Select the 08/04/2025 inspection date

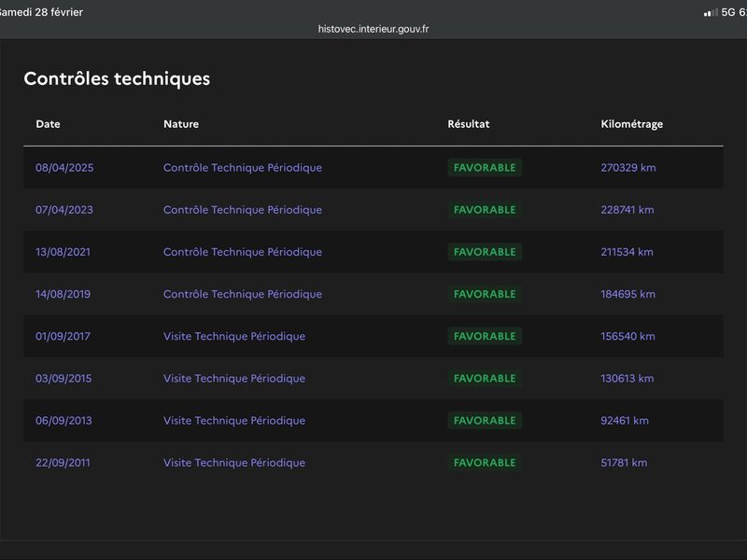64,168
